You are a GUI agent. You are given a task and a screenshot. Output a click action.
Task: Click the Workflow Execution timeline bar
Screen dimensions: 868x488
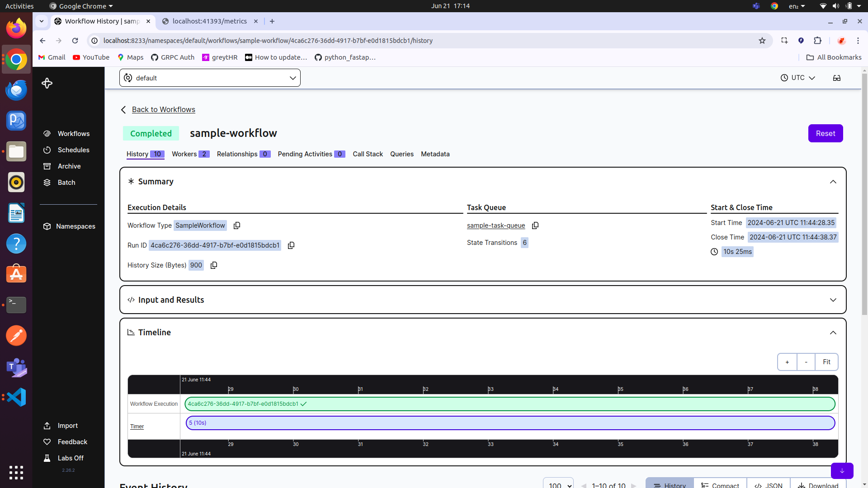pyautogui.click(x=510, y=404)
